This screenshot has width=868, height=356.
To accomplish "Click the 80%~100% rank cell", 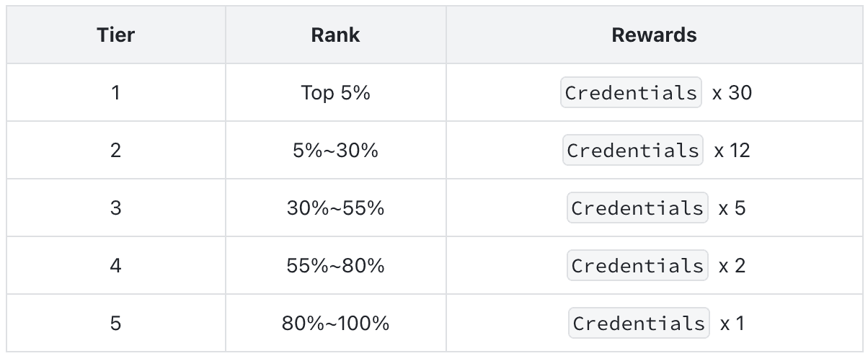I will [335, 323].
